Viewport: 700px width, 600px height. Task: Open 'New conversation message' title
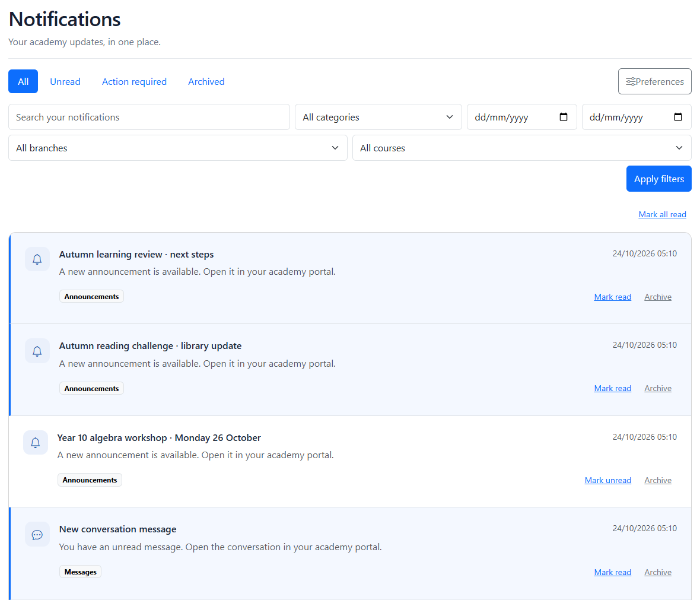coord(117,529)
